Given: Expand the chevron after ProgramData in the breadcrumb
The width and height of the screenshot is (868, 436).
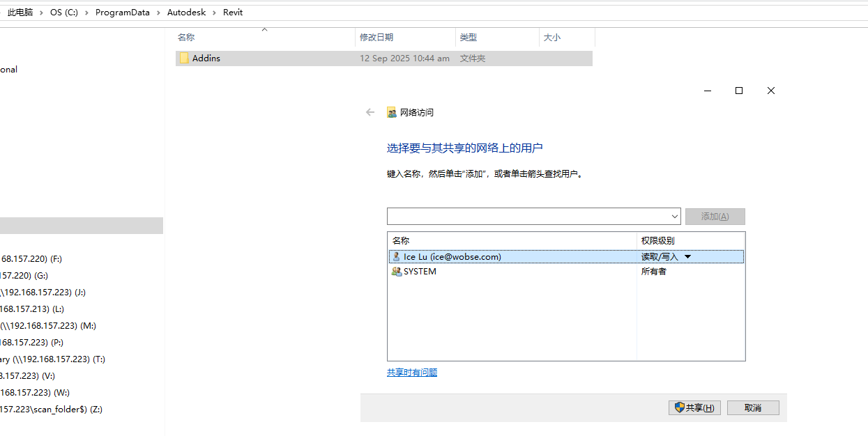Looking at the screenshot, I should [x=159, y=13].
